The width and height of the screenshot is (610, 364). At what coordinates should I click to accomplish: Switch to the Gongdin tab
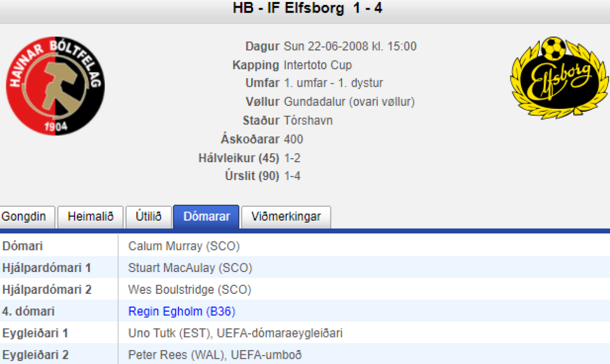click(x=24, y=217)
